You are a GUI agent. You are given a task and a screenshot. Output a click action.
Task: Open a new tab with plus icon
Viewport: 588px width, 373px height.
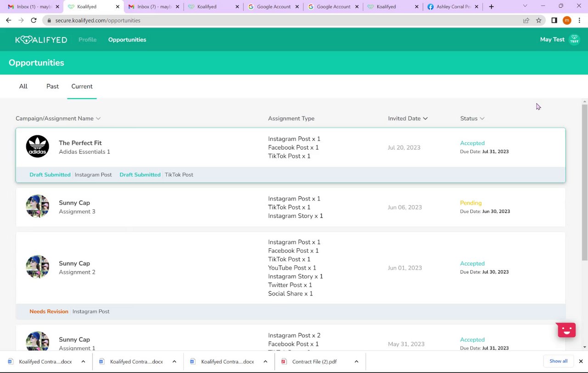click(x=492, y=7)
